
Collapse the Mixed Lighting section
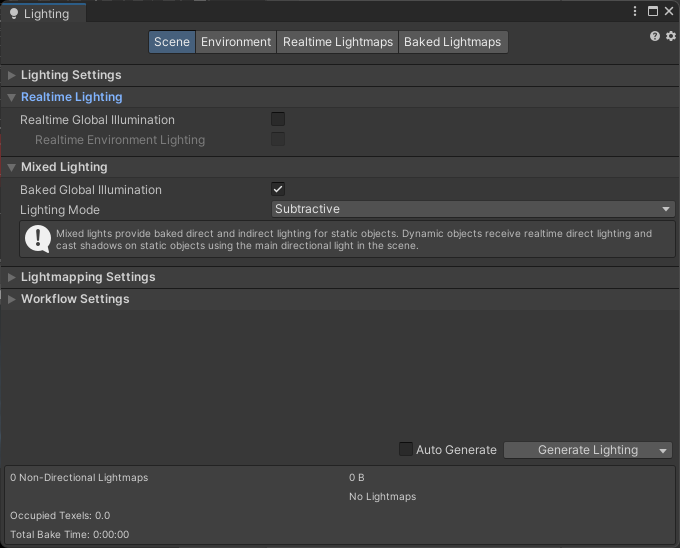coord(12,167)
